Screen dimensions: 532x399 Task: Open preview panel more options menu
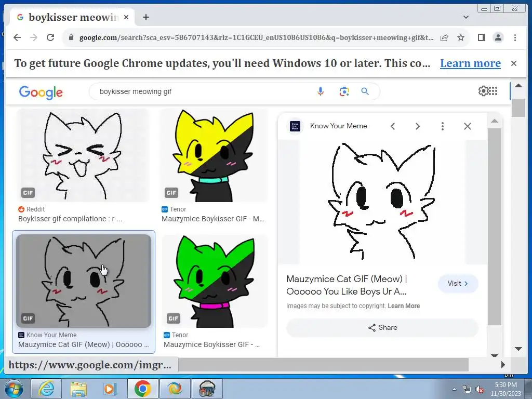click(x=443, y=126)
